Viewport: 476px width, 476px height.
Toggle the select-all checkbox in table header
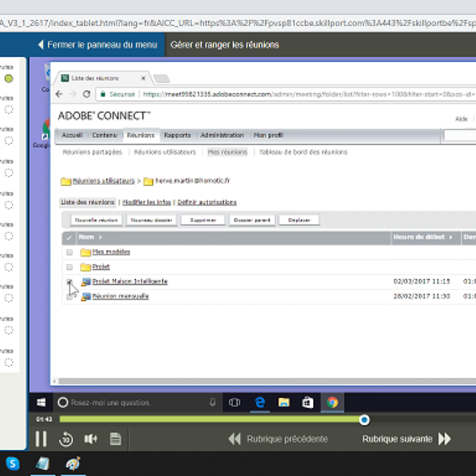click(69, 237)
